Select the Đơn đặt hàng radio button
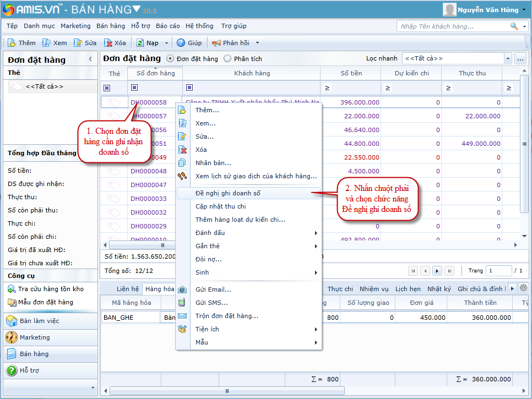Viewport: 532px width, 399px height. click(x=170, y=58)
